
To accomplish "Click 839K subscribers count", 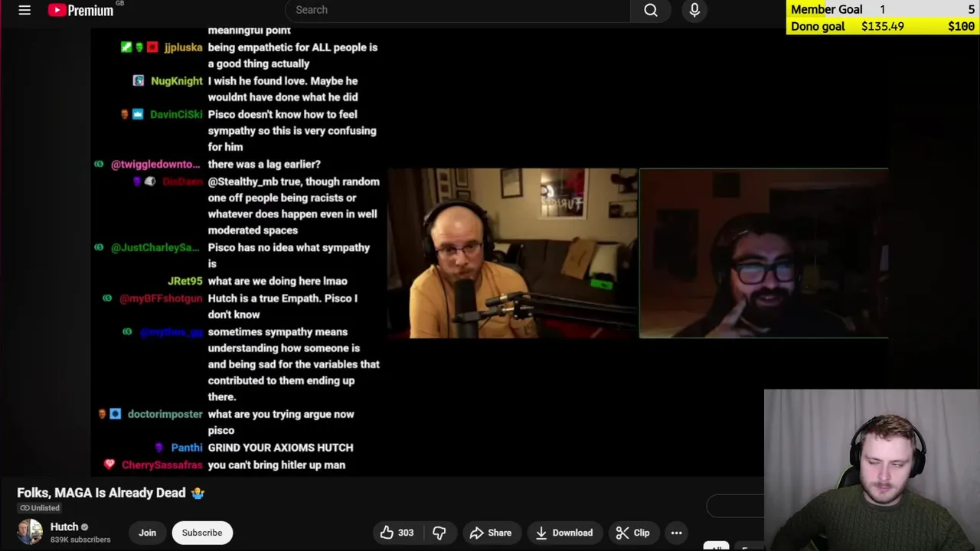I will (x=80, y=540).
